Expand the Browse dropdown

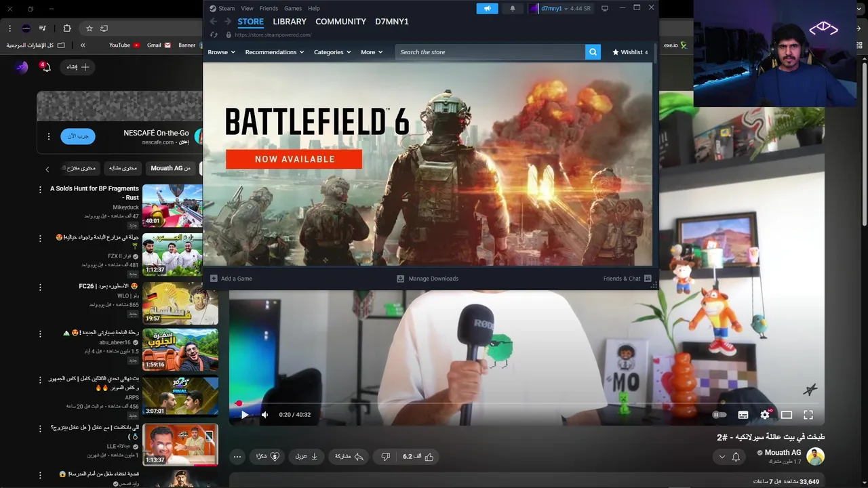tap(221, 52)
